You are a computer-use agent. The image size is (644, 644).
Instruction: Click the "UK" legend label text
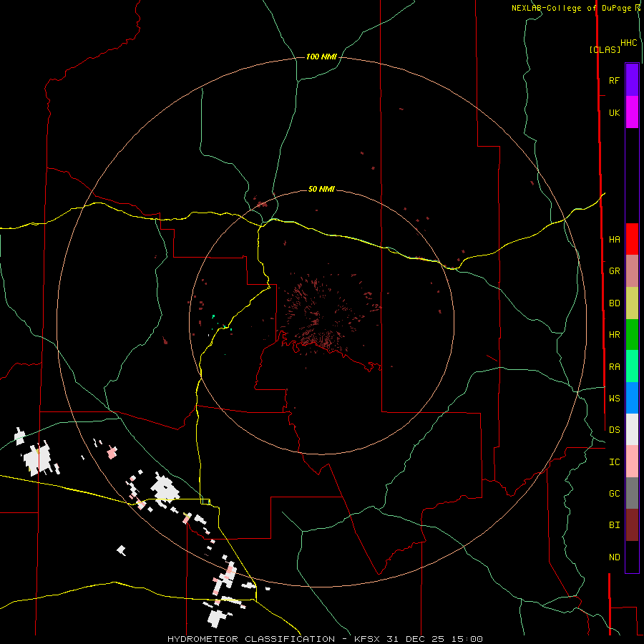[x=614, y=112]
